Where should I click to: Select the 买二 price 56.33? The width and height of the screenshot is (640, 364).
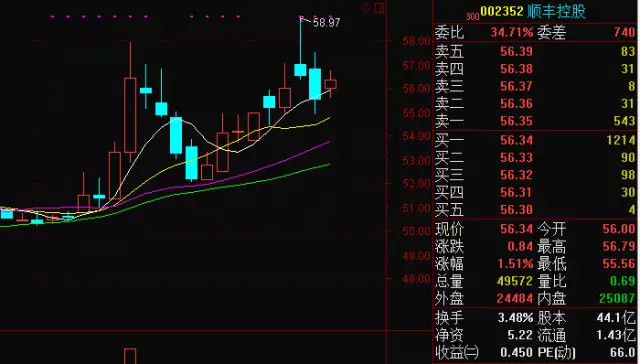click(516, 158)
